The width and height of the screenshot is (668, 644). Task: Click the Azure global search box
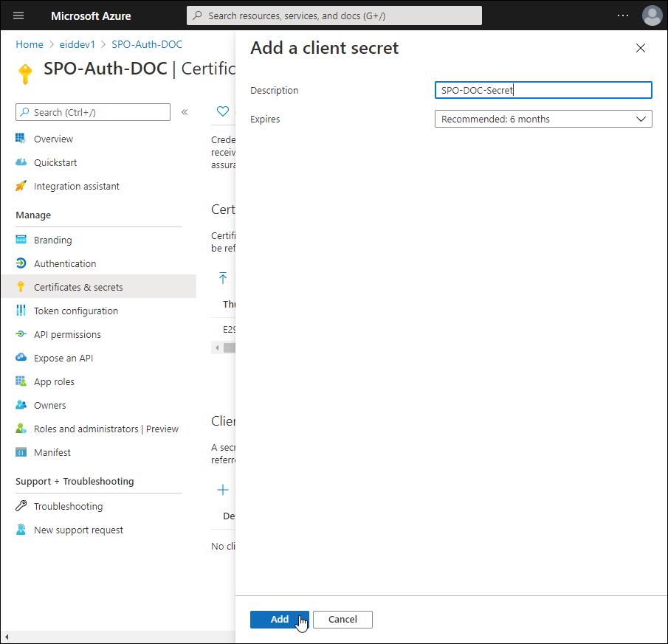click(x=334, y=15)
